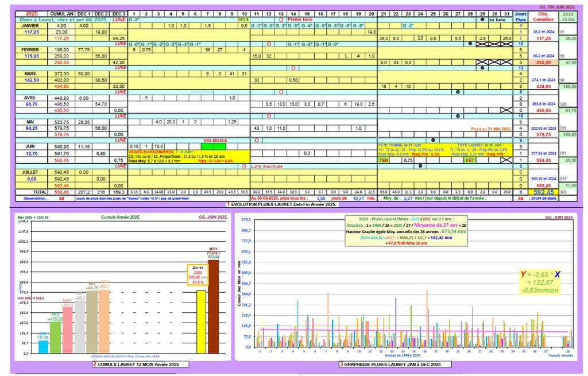Select the yellow Année 2025 bar
The image size is (588, 376).
(x=201, y=321)
